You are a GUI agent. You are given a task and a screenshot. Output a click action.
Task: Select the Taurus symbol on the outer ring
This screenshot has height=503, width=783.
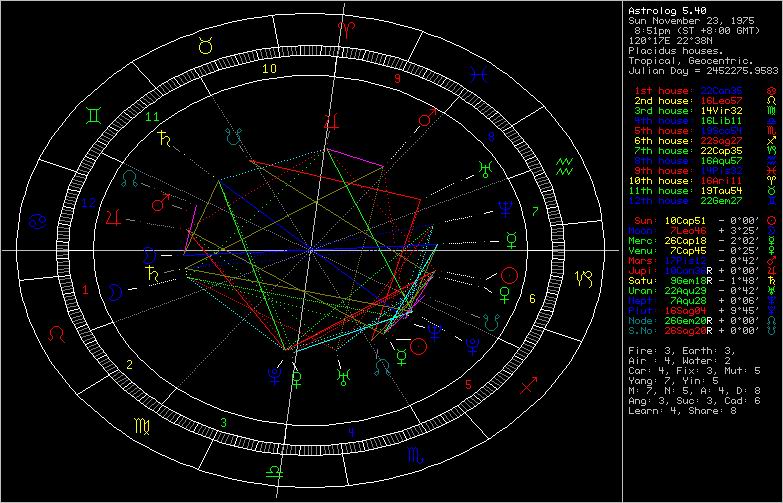pyautogui.click(x=204, y=45)
